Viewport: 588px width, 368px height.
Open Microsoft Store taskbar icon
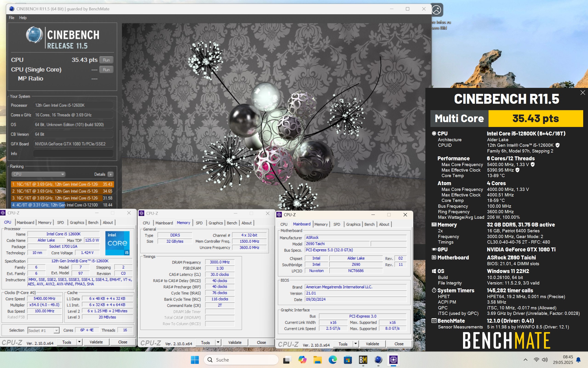(348, 360)
